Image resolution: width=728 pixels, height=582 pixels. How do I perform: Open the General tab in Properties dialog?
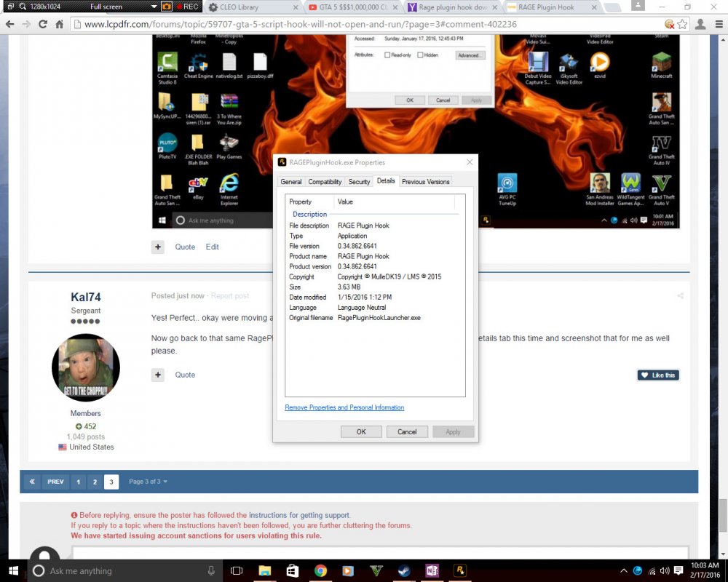click(x=291, y=182)
